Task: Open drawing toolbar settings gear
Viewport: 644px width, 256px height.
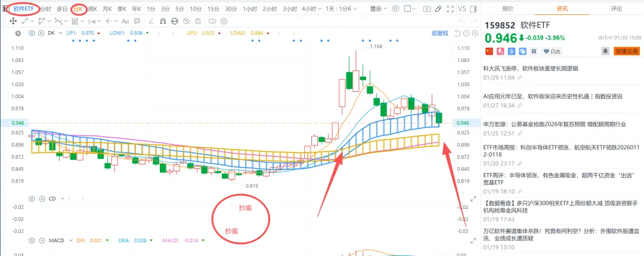Action: point(224,21)
